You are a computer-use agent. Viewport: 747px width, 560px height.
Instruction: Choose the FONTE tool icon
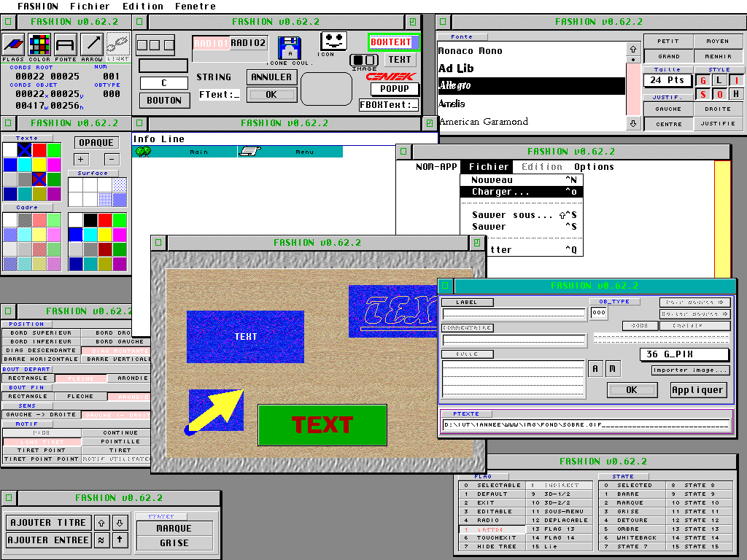tap(65, 44)
